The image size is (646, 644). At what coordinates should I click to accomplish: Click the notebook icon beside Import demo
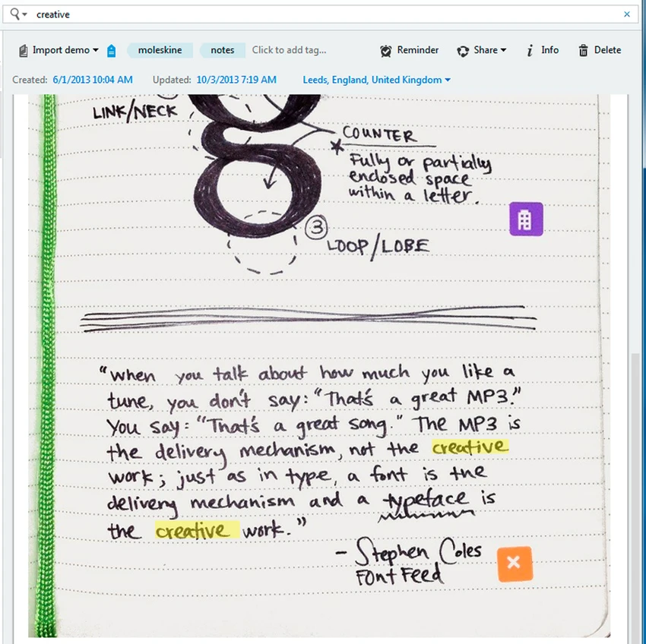coord(24,51)
